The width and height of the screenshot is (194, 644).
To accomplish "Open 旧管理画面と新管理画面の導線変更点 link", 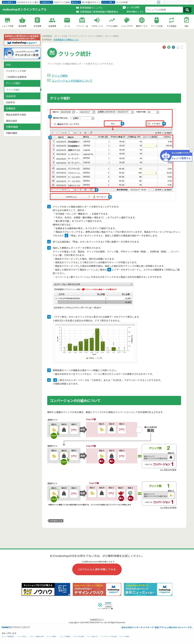I will click(97, 12).
